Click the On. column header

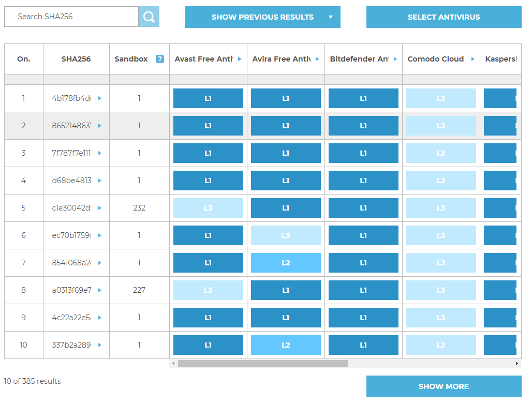click(x=24, y=59)
